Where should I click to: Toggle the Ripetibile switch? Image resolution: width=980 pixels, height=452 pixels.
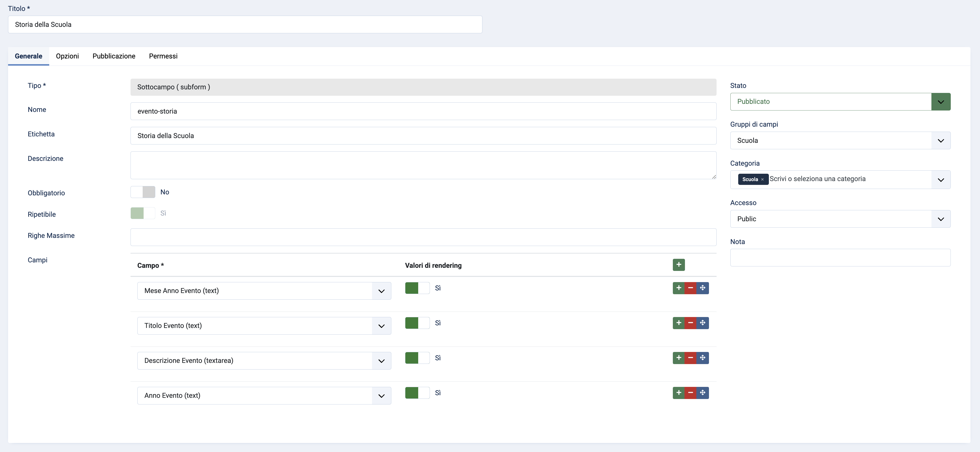click(143, 213)
